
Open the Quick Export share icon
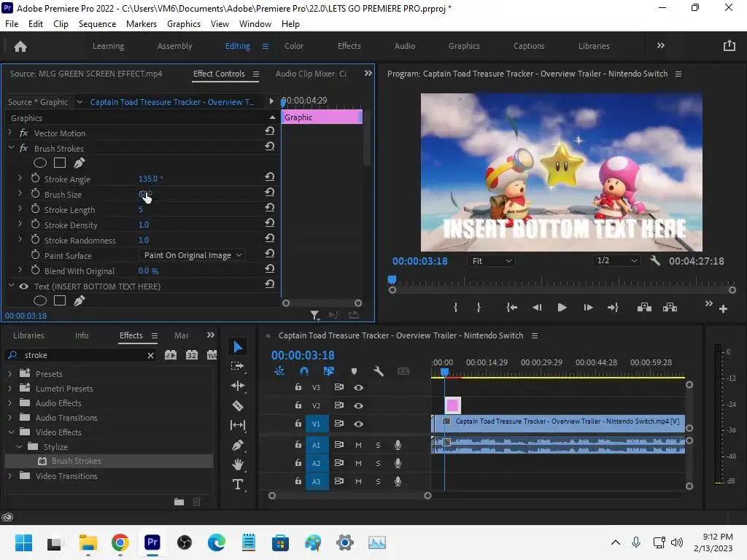[x=729, y=46]
